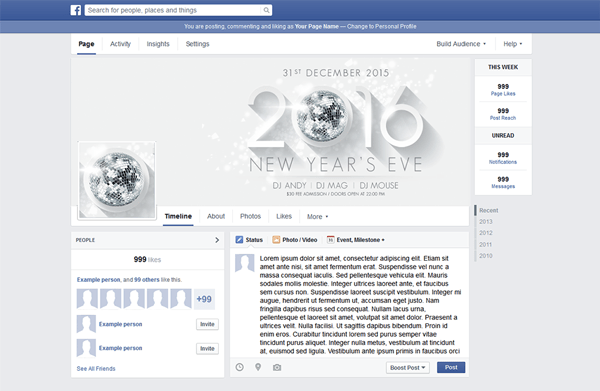Open the Help dropdown menu
Image resolution: width=600 pixels, height=391 pixels.
[513, 44]
